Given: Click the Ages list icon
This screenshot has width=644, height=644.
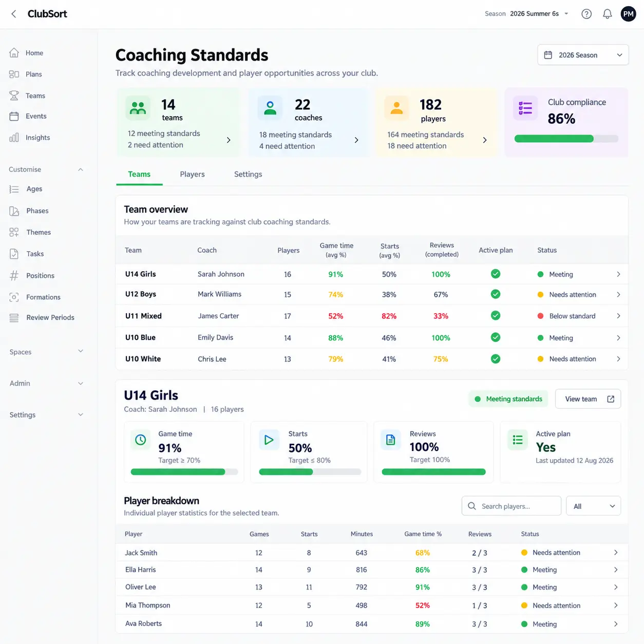Looking at the screenshot, I should (x=14, y=189).
